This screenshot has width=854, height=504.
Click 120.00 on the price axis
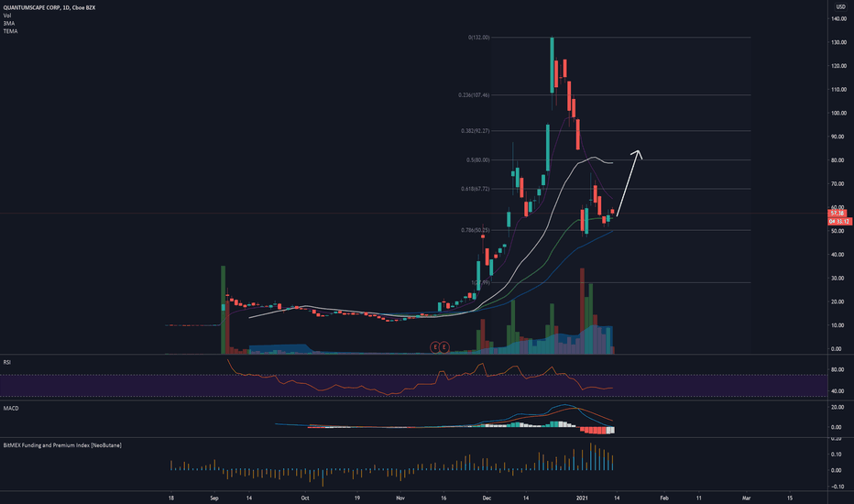tap(838, 66)
